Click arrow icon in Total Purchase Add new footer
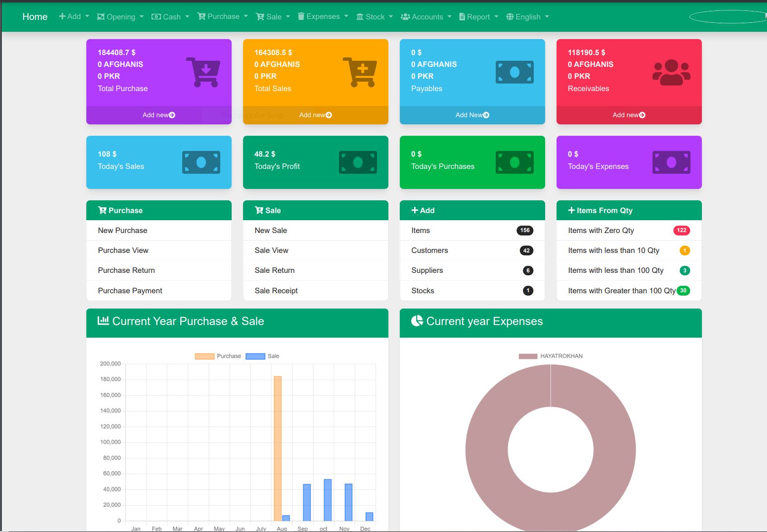This screenshot has height=532, width=767. (x=172, y=115)
